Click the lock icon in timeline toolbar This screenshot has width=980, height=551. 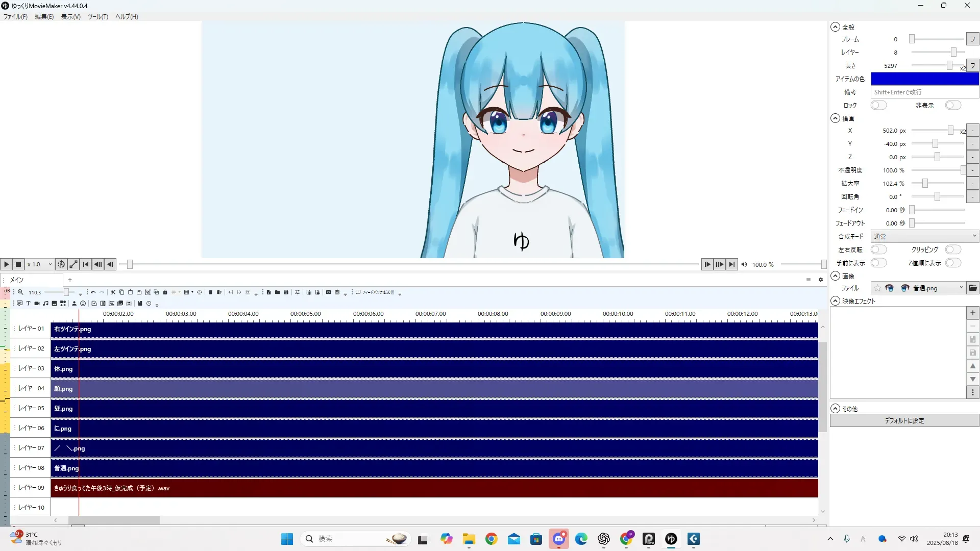point(165,292)
